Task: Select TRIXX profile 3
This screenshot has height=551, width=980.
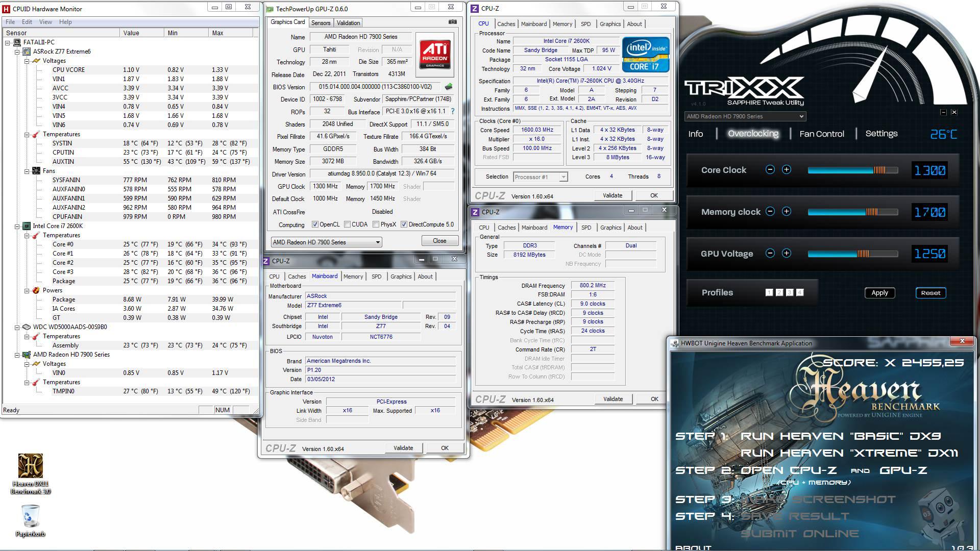Action: pyautogui.click(x=790, y=292)
